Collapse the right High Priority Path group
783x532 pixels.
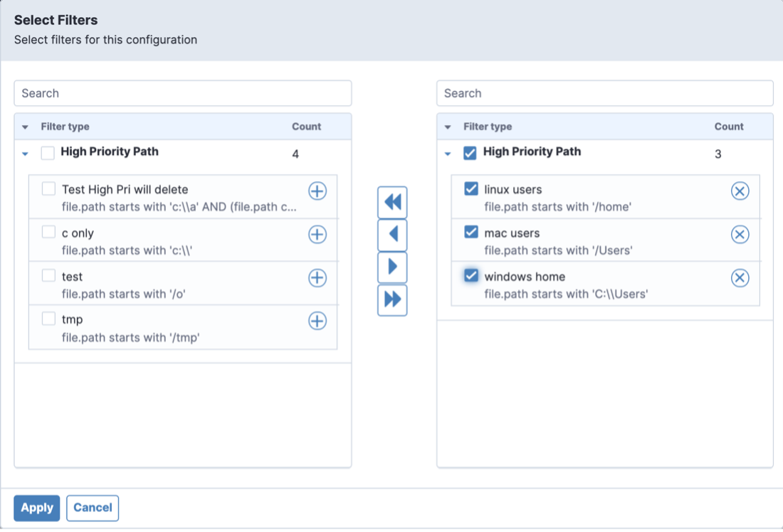click(448, 154)
